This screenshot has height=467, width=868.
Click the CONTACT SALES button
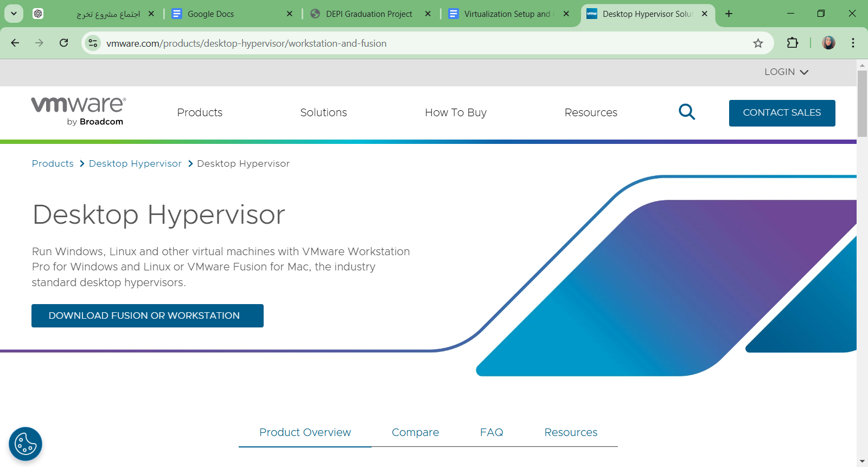pyautogui.click(x=782, y=113)
